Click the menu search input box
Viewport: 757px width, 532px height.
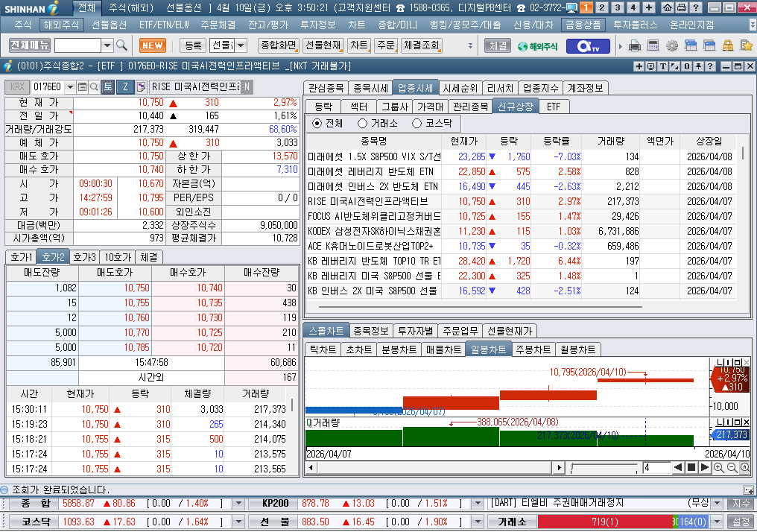tap(77, 45)
